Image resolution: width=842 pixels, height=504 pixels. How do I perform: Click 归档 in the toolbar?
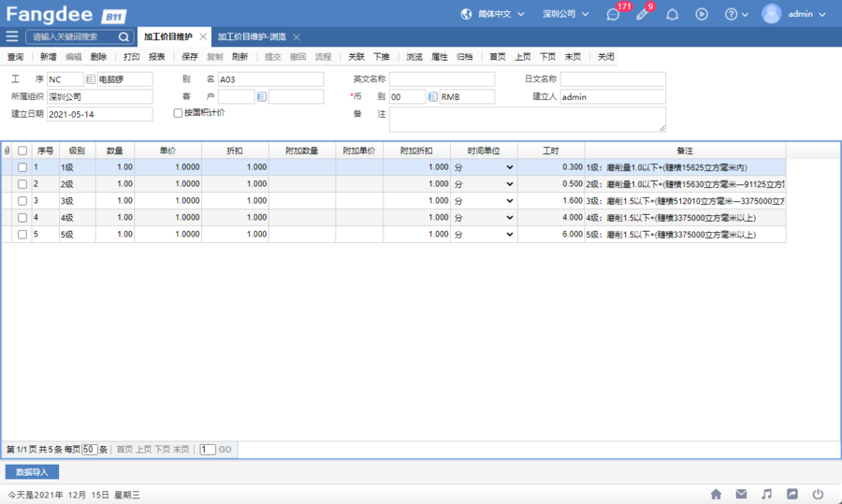click(x=464, y=57)
